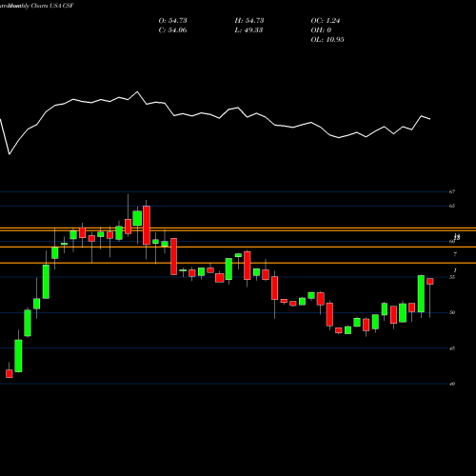Click the white indicator line's highest peak
Viewport: 476px width, 476px height.
[x=137, y=91]
